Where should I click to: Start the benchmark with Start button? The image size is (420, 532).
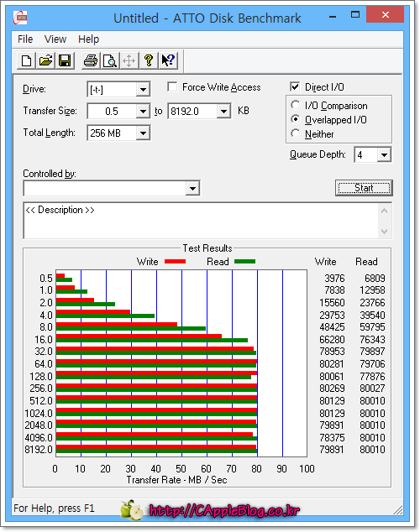364,188
